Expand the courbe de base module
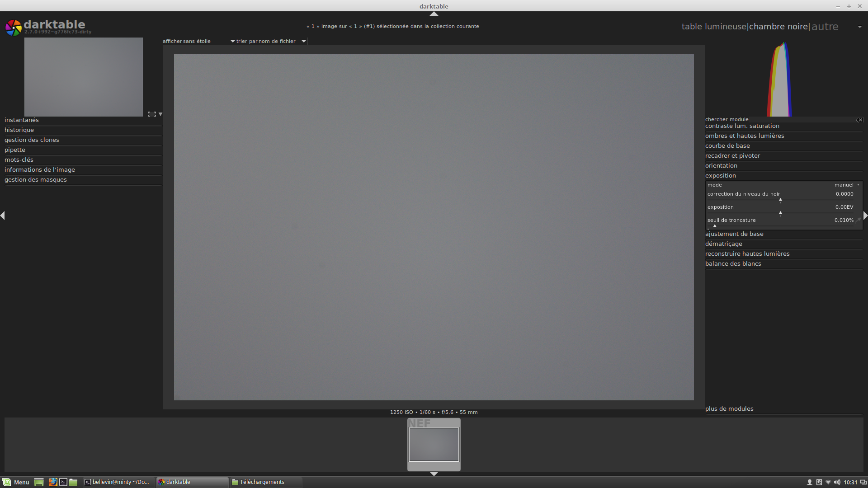 (x=784, y=146)
